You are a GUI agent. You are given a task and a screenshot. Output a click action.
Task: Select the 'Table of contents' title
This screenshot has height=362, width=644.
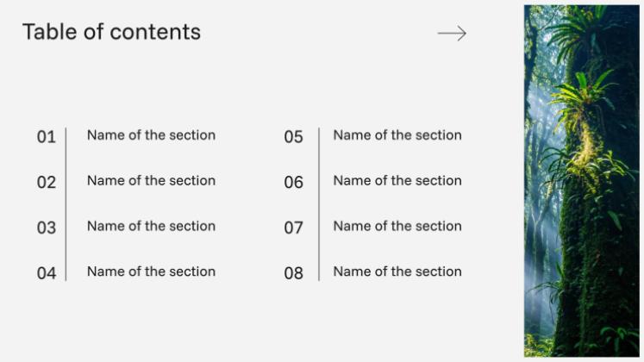tap(111, 32)
